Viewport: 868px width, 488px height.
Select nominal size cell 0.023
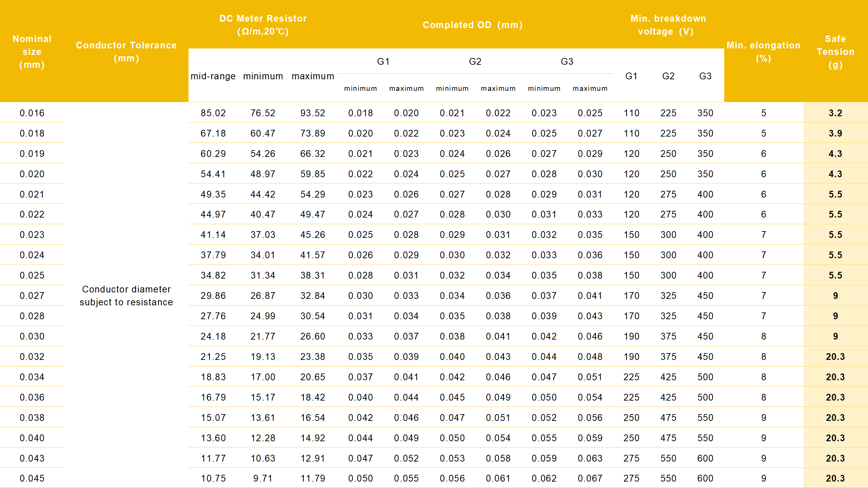tap(32, 235)
